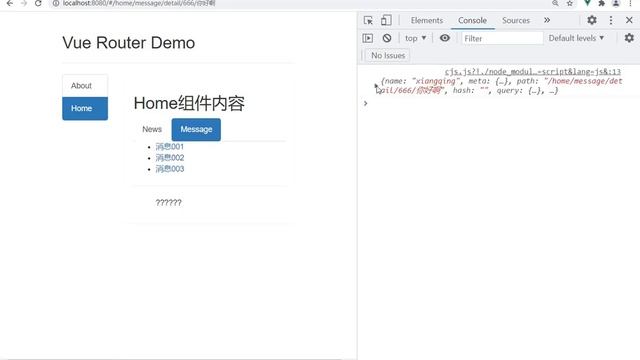The height and width of the screenshot is (360, 640).
Task: Open console settings gear
Action: (629, 38)
